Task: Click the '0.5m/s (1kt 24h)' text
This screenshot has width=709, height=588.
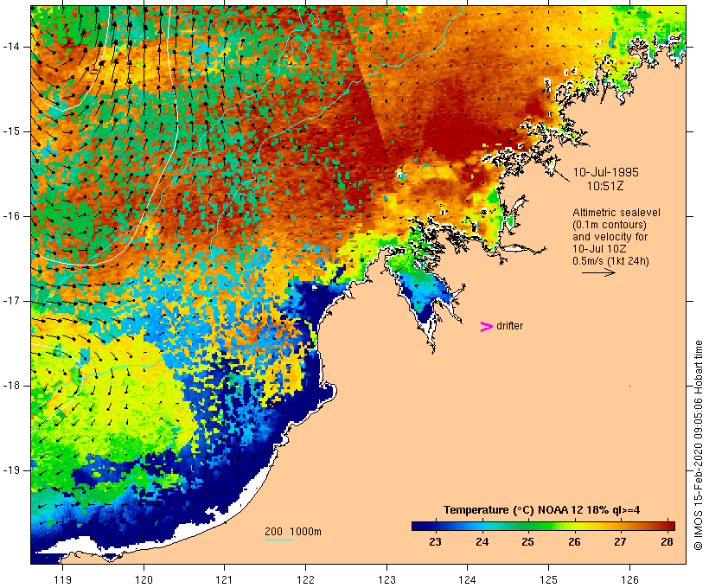Action: click(x=610, y=261)
